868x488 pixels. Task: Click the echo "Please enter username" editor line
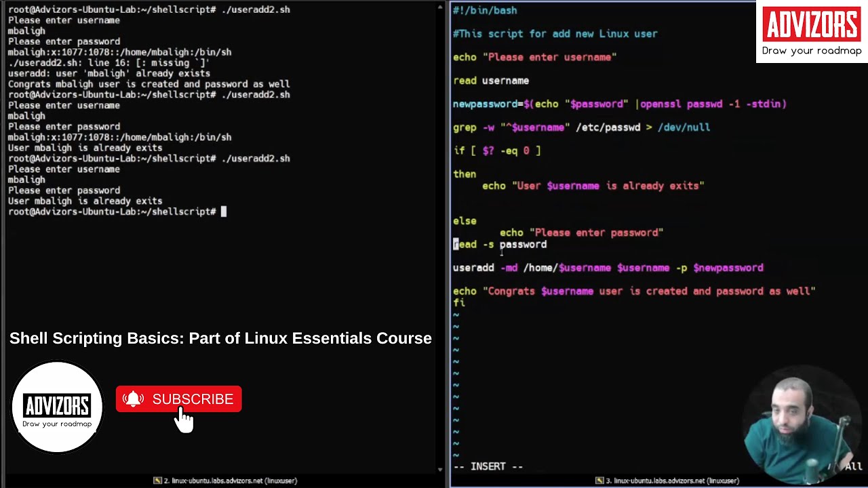(x=534, y=57)
